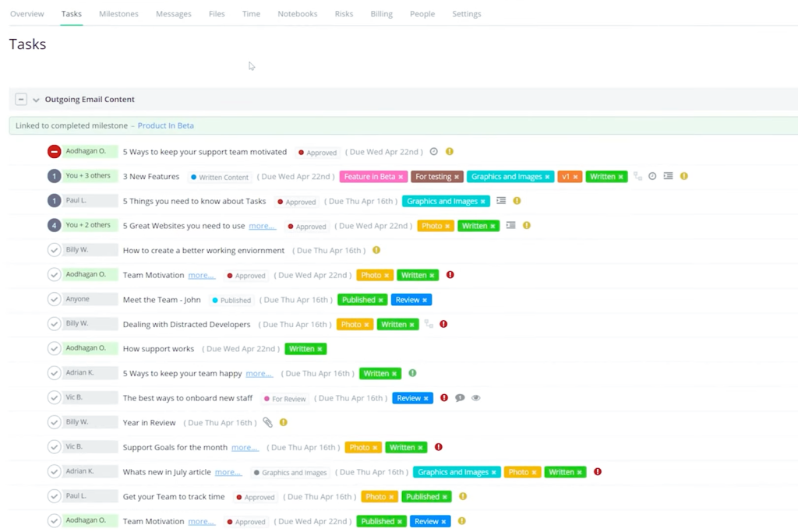The height and width of the screenshot is (532, 798).
Task: Click the subtask list icon on '5 Things you need to know about Tasks'
Action: (x=501, y=201)
